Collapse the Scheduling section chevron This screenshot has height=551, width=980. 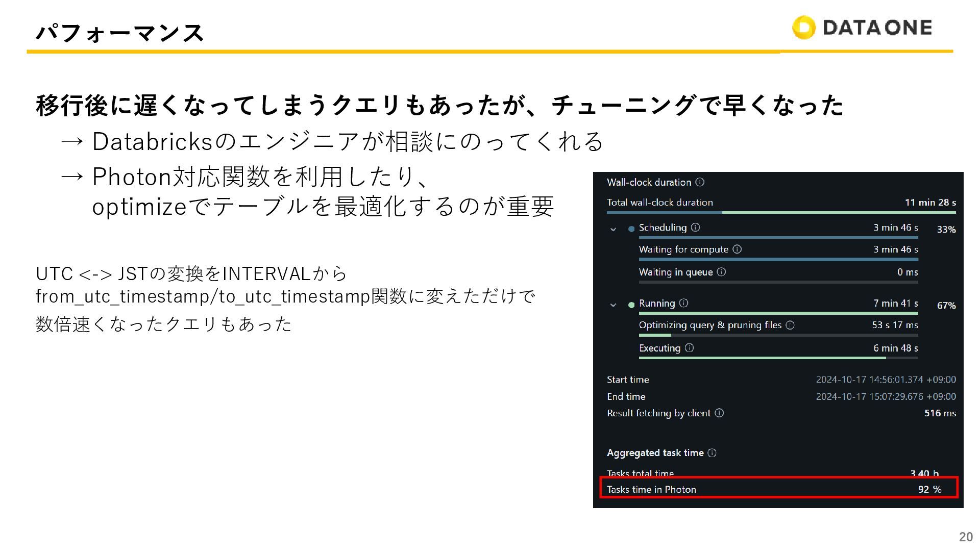click(x=613, y=229)
